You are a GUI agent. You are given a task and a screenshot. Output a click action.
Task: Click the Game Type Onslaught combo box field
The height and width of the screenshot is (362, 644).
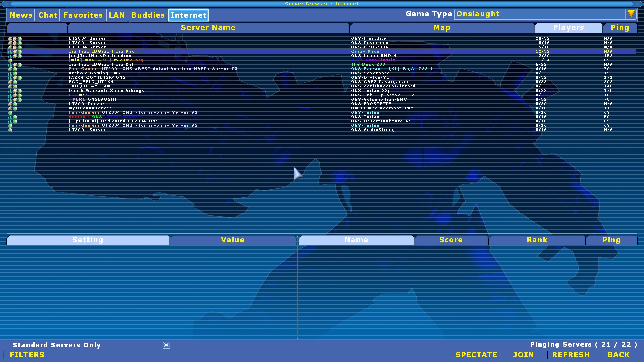[x=540, y=14]
